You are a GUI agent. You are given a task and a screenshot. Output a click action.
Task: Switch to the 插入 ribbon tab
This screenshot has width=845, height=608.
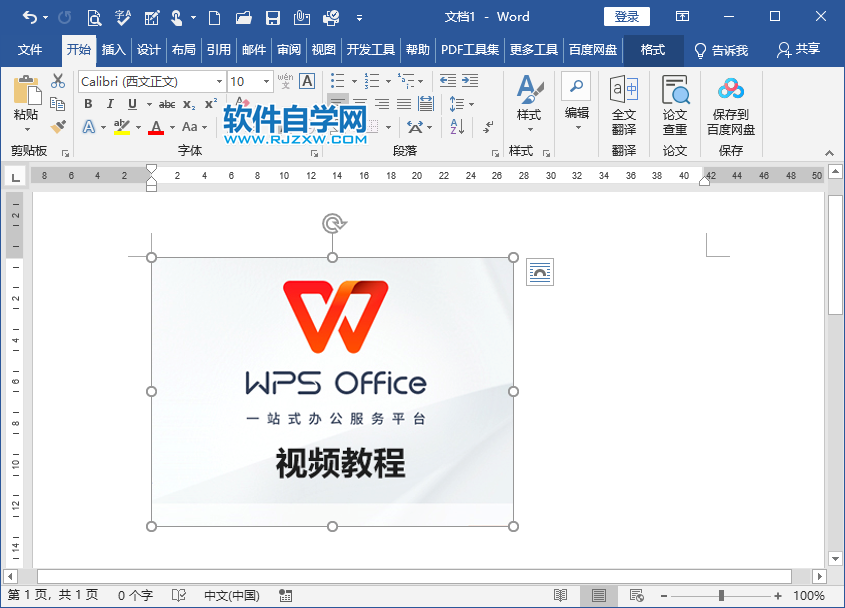(113, 47)
